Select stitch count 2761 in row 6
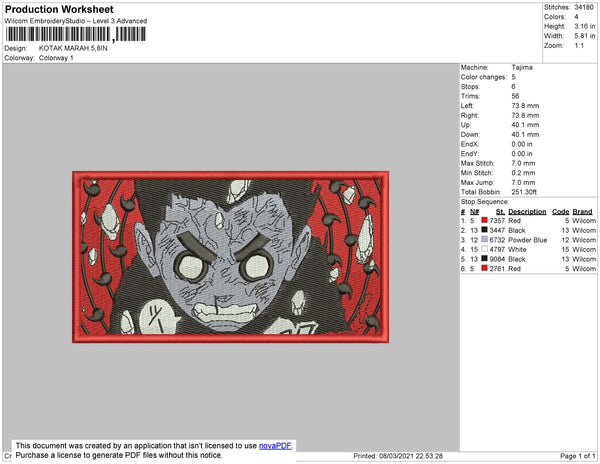This screenshot has width=600, height=464. tap(497, 269)
